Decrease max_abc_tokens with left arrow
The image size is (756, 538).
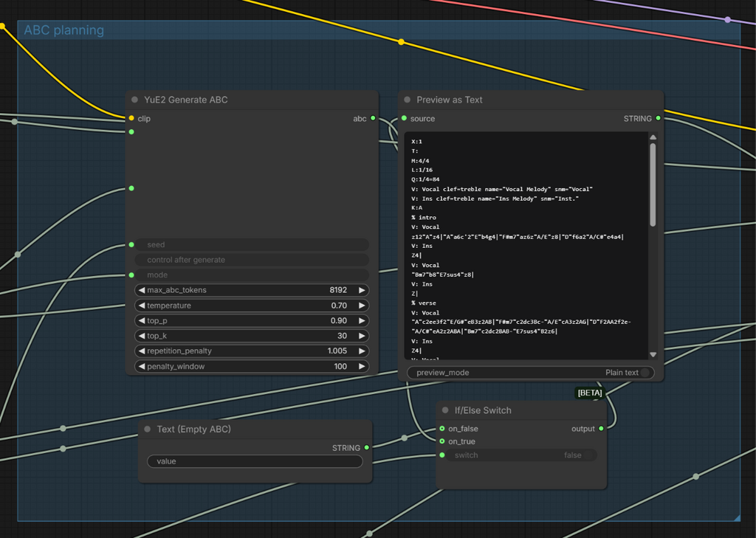tap(142, 290)
